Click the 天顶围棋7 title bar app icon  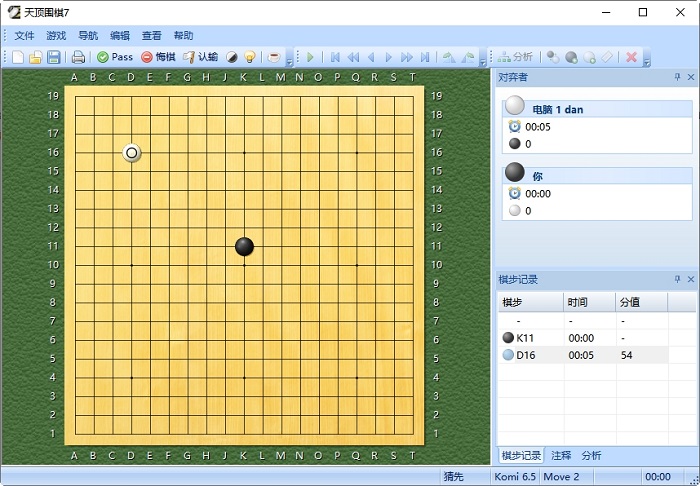click(x=13, y=12)
